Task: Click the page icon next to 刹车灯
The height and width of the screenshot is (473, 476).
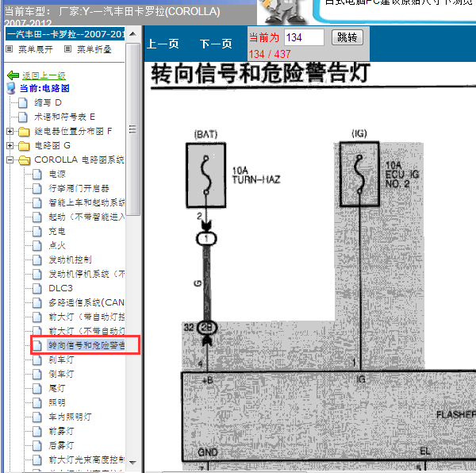Action: [37, 360]
